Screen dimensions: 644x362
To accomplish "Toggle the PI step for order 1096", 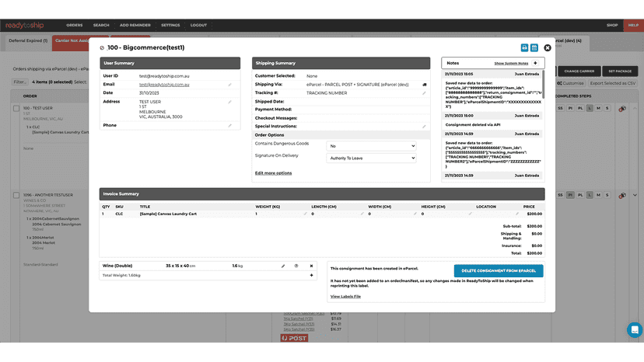I will pyautogui.click(x=570, y=195).
